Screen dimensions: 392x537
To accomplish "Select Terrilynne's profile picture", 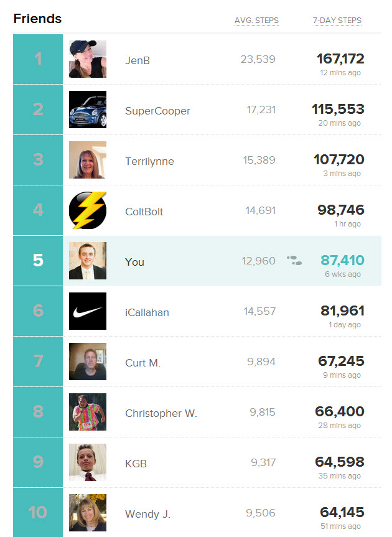I will coord(88,161).
